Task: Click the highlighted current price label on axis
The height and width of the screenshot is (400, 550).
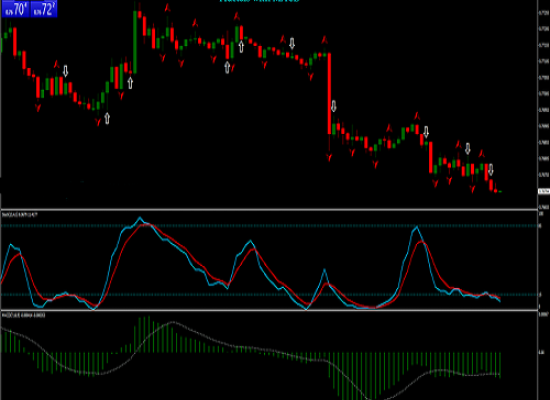Action: 544,191
